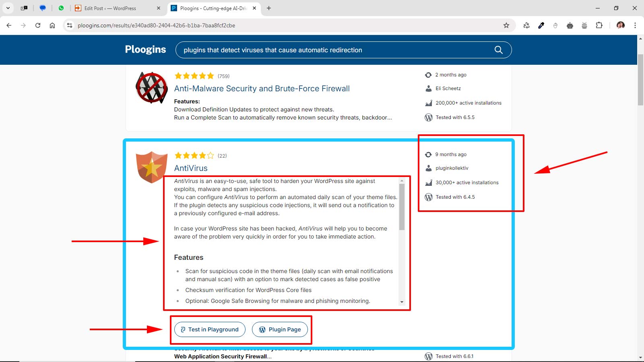The width and height of the screenshot is (644, 362).
Task: Click the description panel scroll up arrow
Action: tap(402, 181)
